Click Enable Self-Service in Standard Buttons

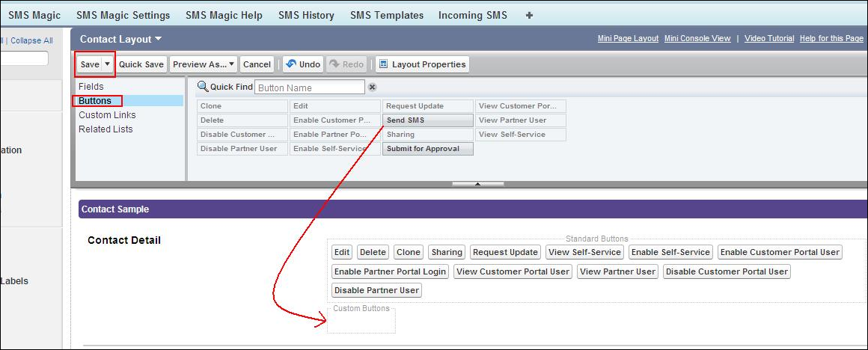(671, 252)
